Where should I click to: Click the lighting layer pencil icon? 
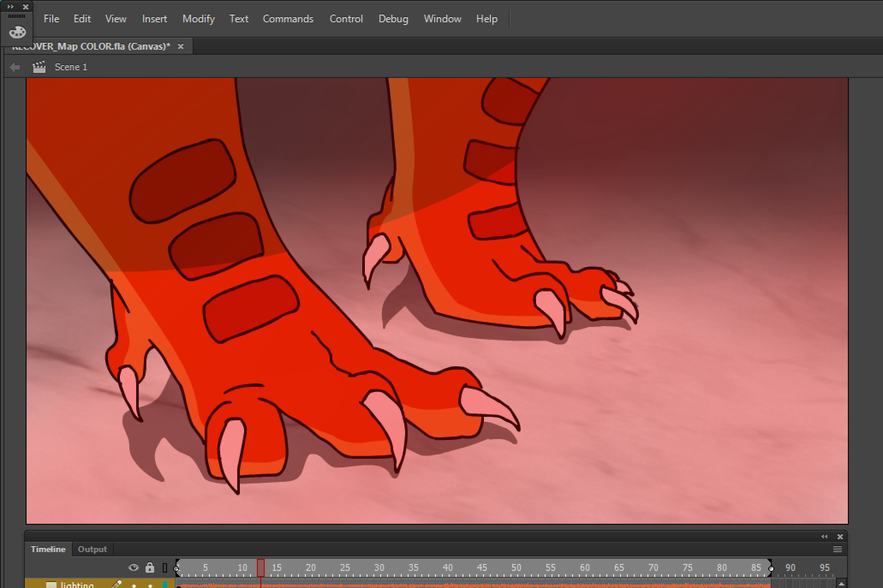(116, 584)
